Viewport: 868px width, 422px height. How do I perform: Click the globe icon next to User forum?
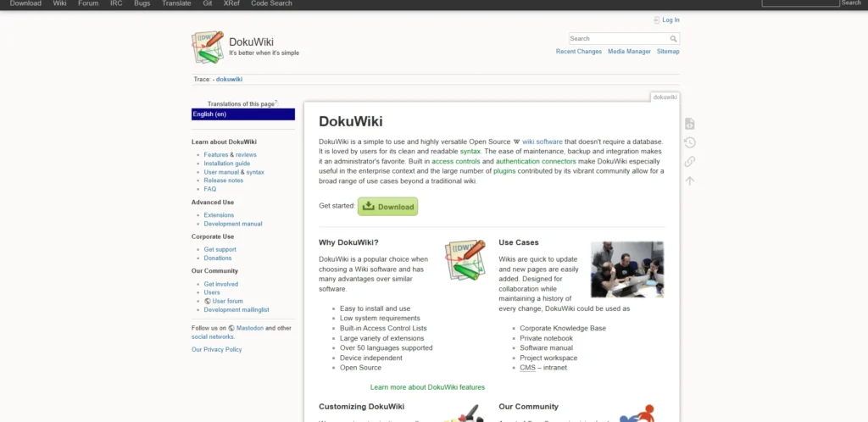pos(207,302)
